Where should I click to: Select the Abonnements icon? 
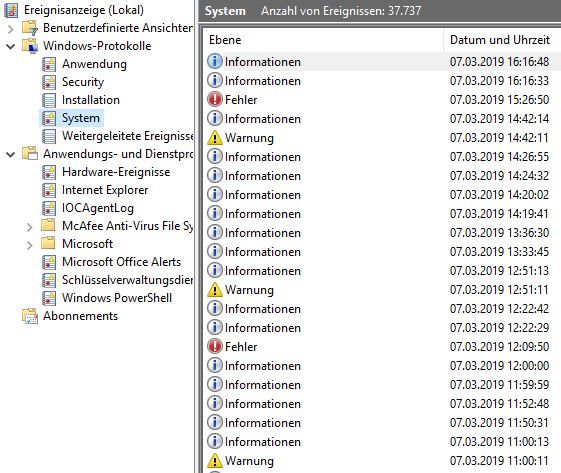(30, 316)
